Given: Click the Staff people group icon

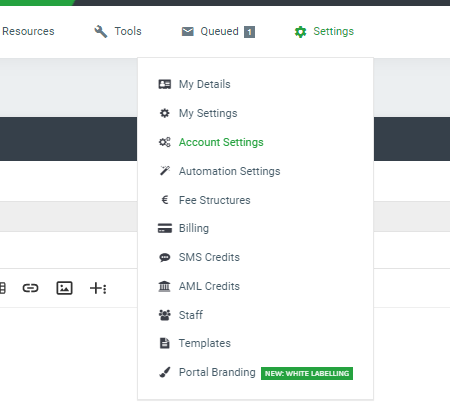Looking at the screenshot, I should pos(165,315).
